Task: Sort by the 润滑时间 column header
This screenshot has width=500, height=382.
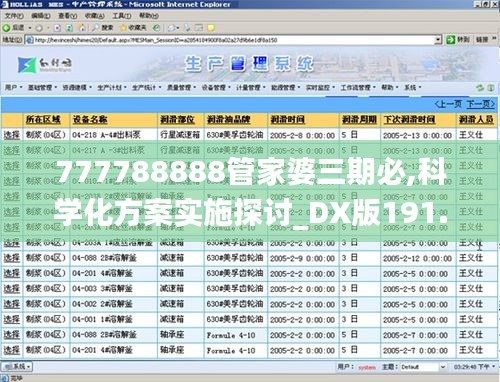Action: (287, 119)
